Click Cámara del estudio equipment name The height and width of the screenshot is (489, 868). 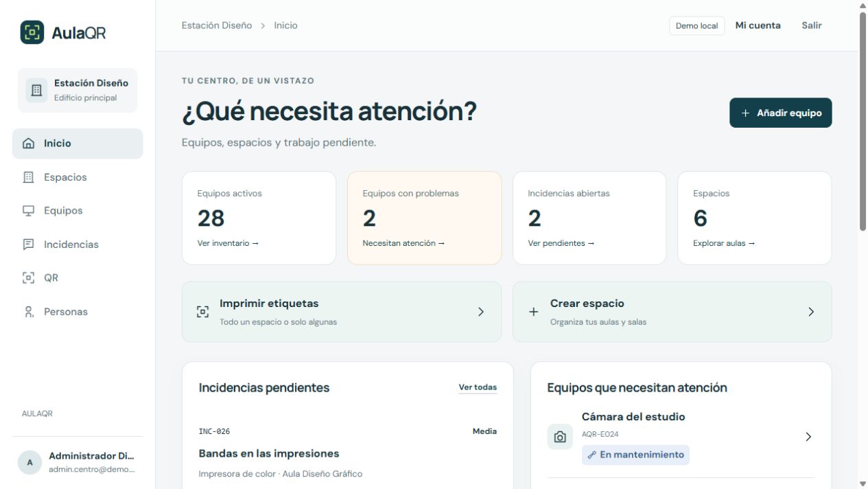(x=633, y=417)
